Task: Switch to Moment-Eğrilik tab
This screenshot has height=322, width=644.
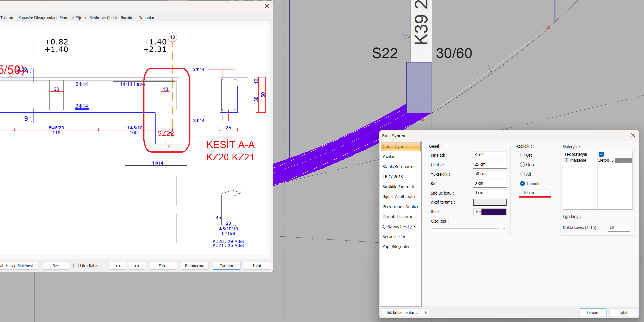Action: 73,18
